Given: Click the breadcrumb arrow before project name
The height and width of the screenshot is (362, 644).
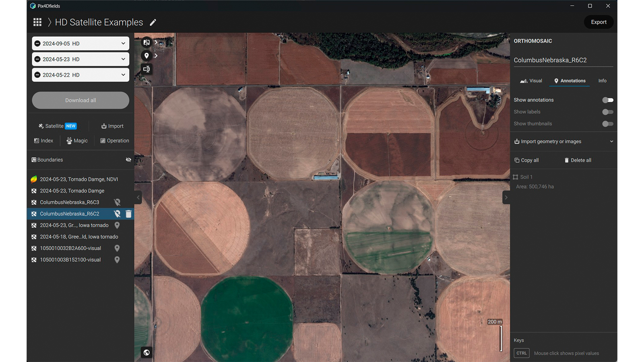Looking at the screenshot, I should pyautogui.click(x=50, y=22).
